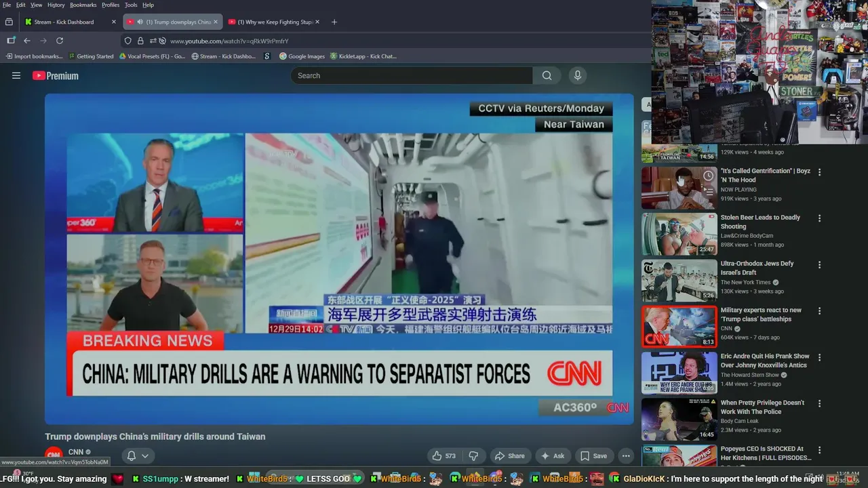Open the Firefox View icon beside tabs

[9, 22]
